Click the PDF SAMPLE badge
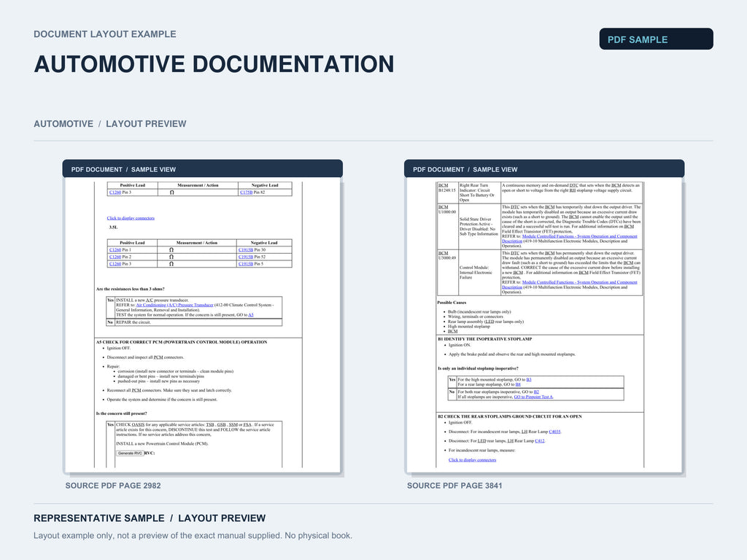The height and width of the screenshot is (560, 747). [656, 39]
